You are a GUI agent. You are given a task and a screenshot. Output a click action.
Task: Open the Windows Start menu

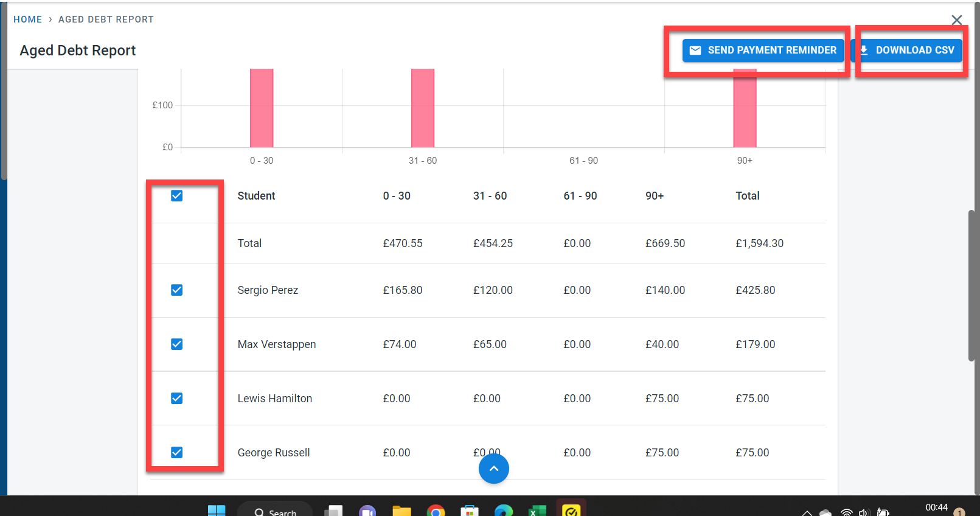[217, 511]
